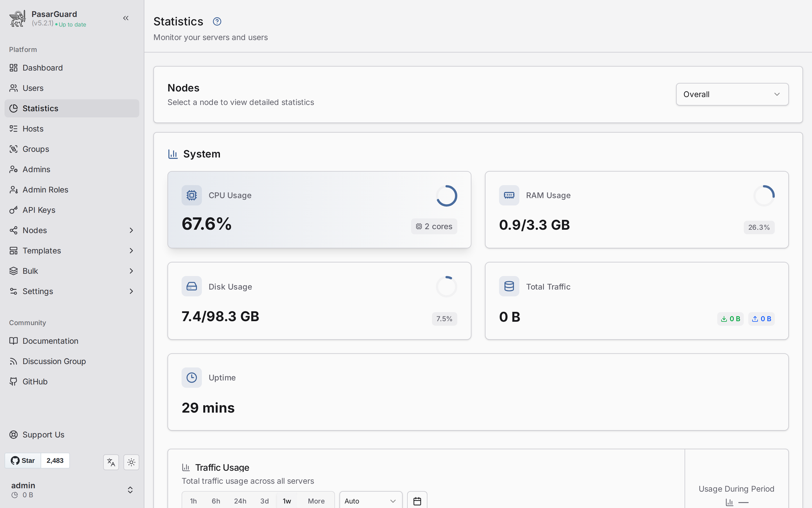Open the language translate icon

(x=111, y=462)
